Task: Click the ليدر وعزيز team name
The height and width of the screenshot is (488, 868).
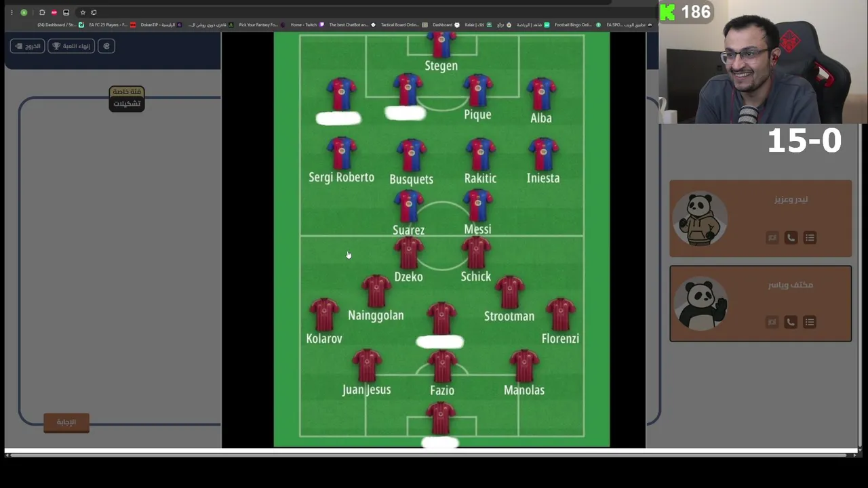Action: (791, 199)
